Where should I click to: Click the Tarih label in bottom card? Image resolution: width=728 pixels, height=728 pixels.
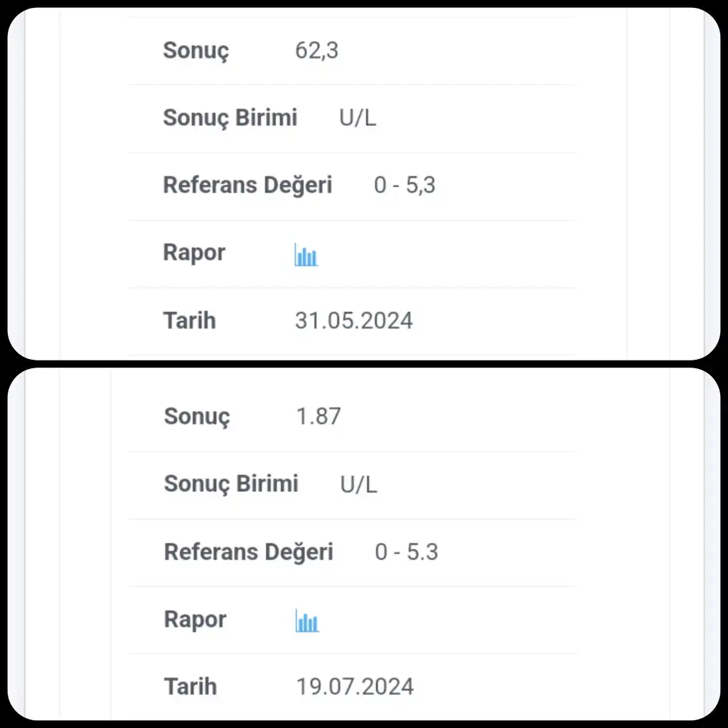tap(191, 686)
